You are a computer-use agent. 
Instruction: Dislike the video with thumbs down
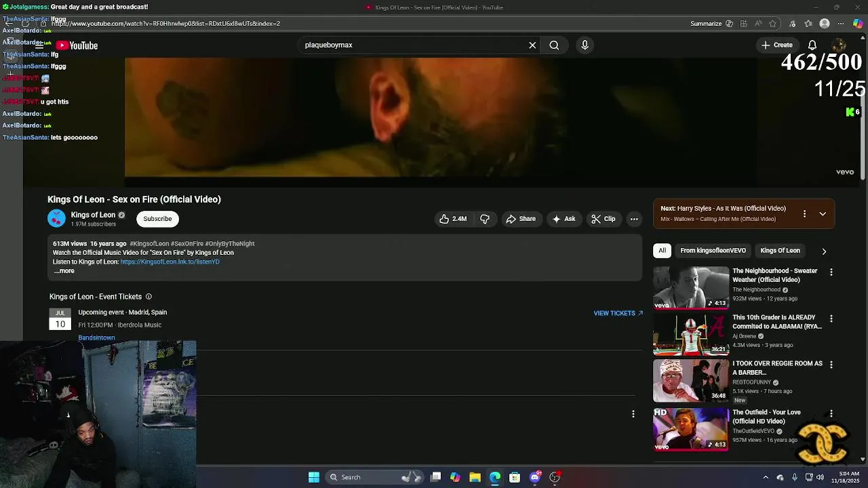point(485,219)
